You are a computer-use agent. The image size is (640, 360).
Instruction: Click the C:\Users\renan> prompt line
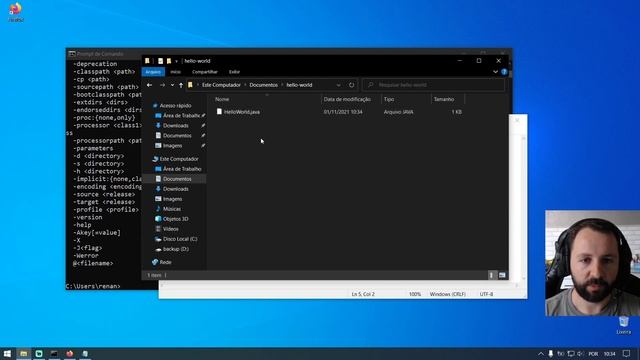click(x=93, y=286)
